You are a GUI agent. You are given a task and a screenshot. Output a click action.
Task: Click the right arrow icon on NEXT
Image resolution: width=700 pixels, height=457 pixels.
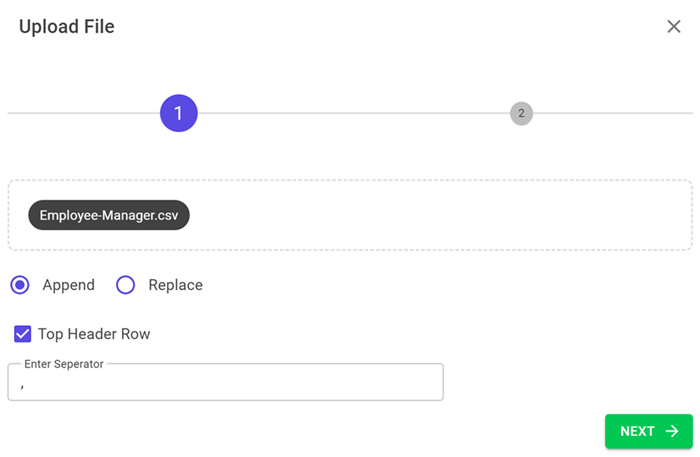[x=672, y=431]
